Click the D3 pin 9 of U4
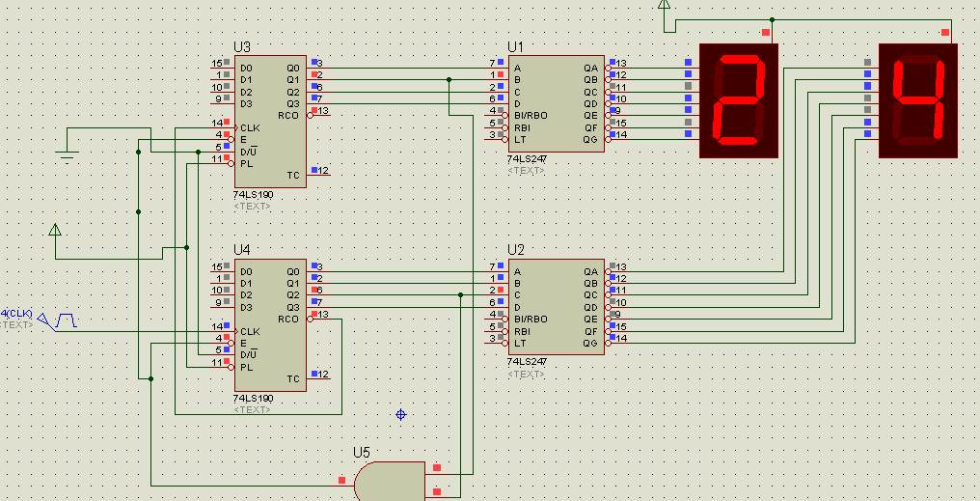The width and height of the screenshot is (980, 501). point(223,306)
